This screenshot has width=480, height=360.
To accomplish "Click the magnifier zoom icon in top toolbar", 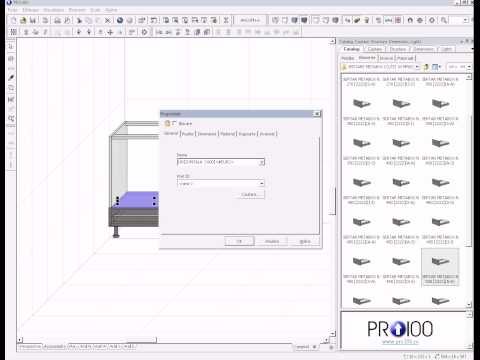I will [x=444, y=20].
